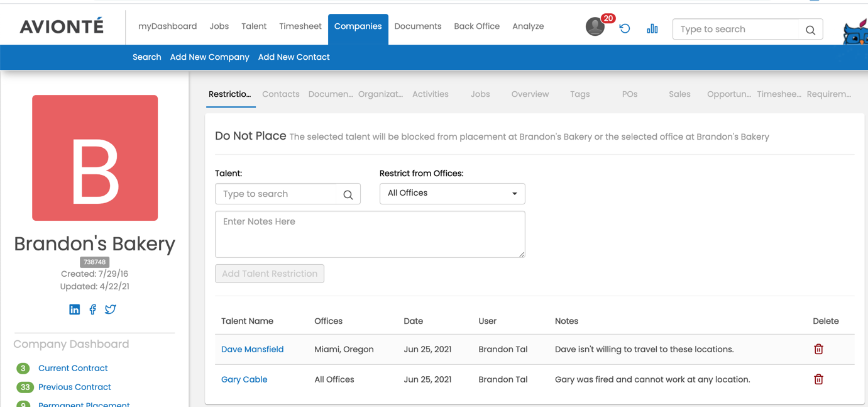Screen dimensions: 868x407
Task: Open the Permanent Placement link
Action: point(84,403)
